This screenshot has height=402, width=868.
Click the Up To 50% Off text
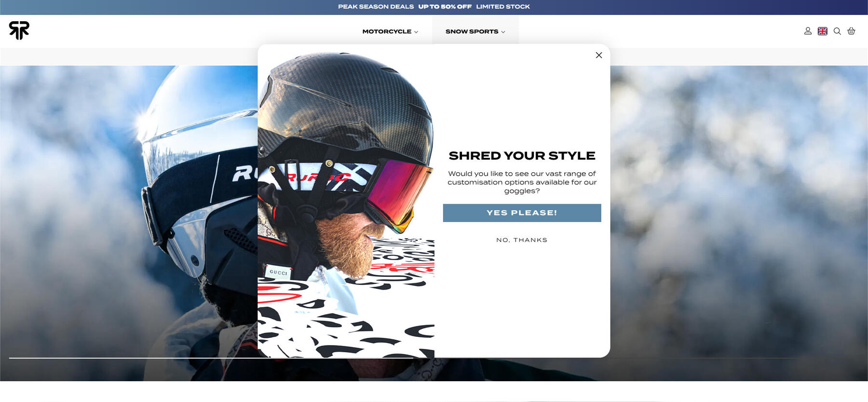pos(445,7)
